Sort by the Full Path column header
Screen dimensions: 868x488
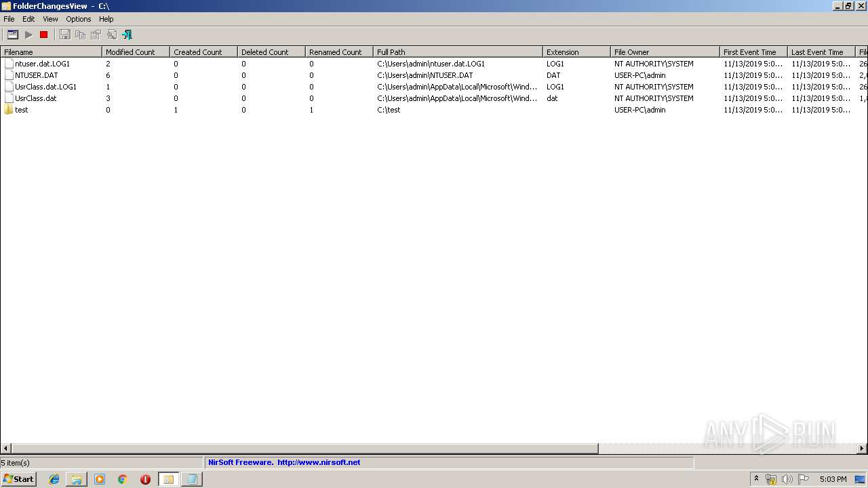458,52
